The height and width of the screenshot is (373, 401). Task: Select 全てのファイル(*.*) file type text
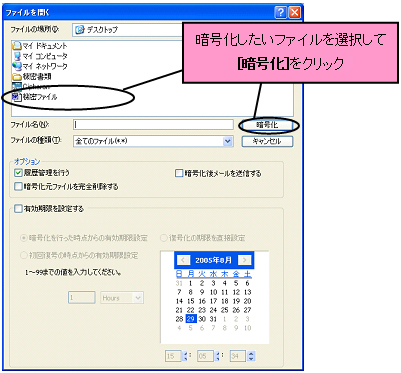pyautogui.click(x=102, y=141)
